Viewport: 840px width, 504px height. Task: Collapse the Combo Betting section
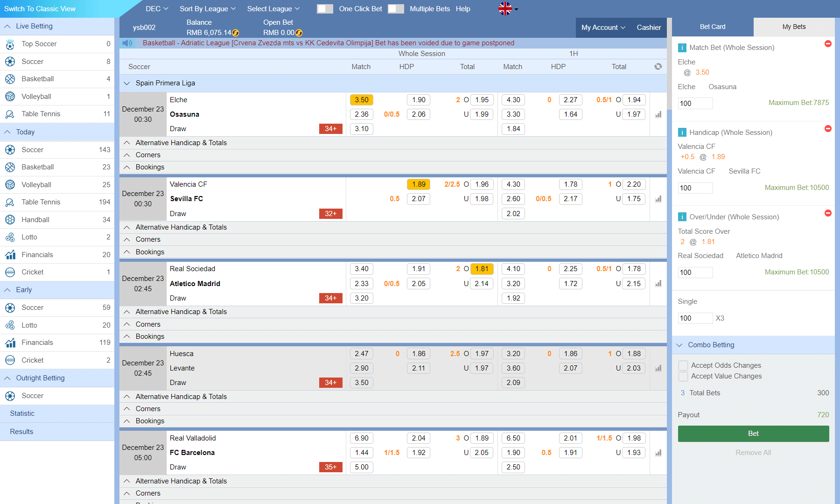coord(679,345)
